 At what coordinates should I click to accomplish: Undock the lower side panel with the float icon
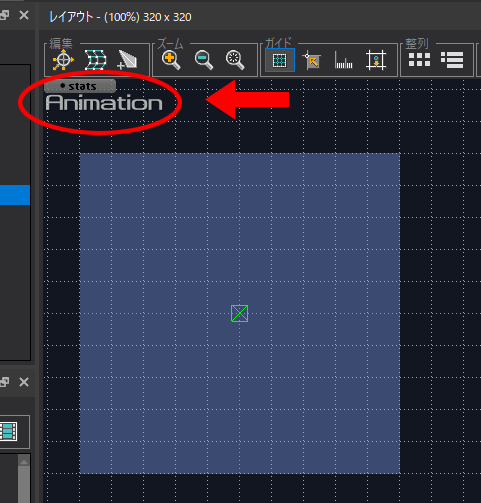coord(5,382)
